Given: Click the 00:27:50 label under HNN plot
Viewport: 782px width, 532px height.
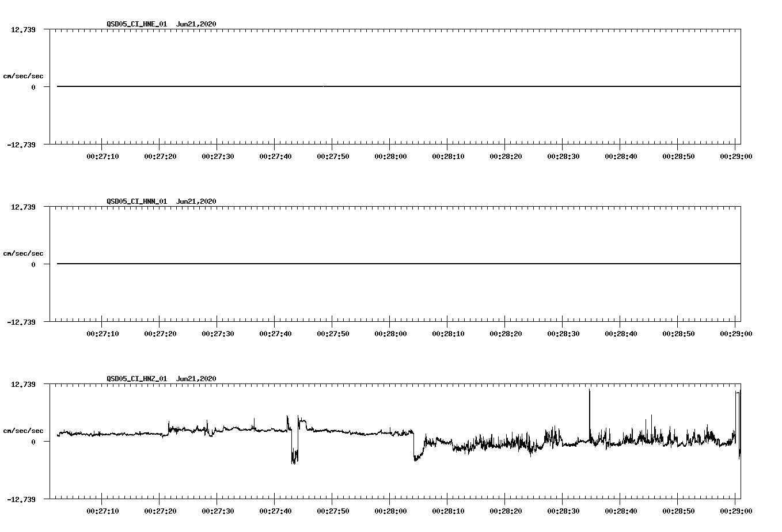Looking at the screenshot, I should pyautogui.click(x=333, y=333).
